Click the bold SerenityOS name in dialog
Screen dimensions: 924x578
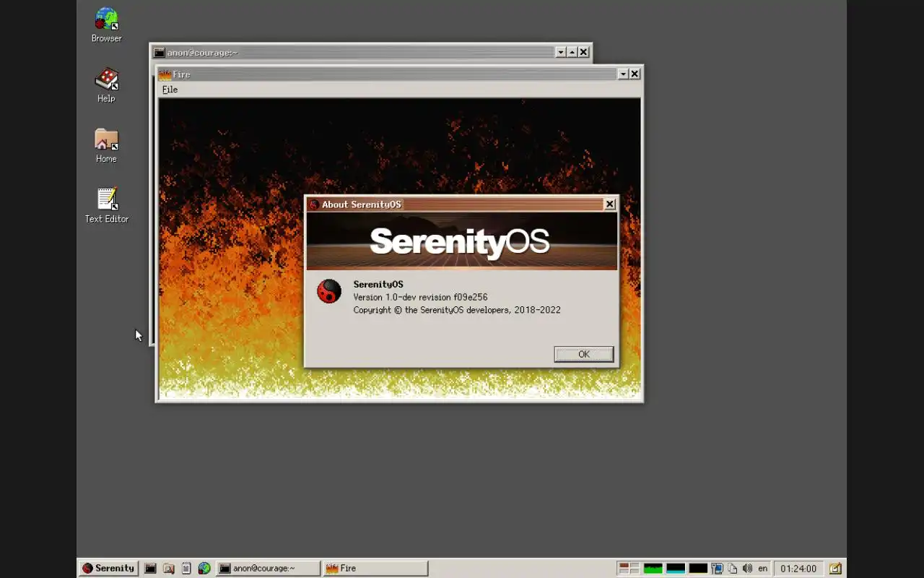(x=378, y=284)
